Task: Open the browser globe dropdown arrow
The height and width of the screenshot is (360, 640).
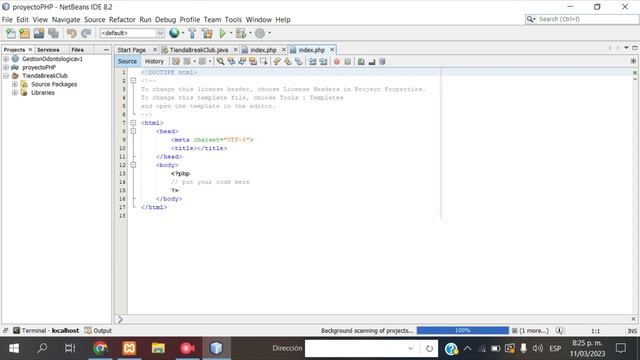Action: (182, 33)
